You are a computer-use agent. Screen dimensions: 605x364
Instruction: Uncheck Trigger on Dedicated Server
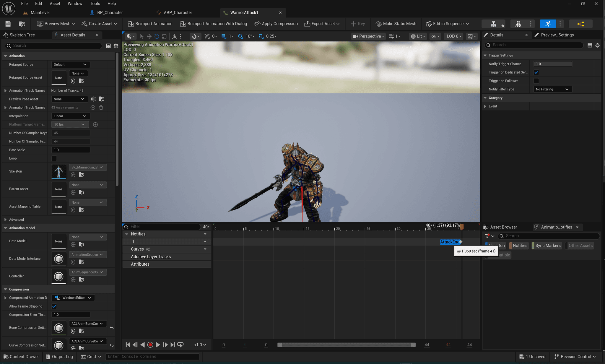click(536, 72)
